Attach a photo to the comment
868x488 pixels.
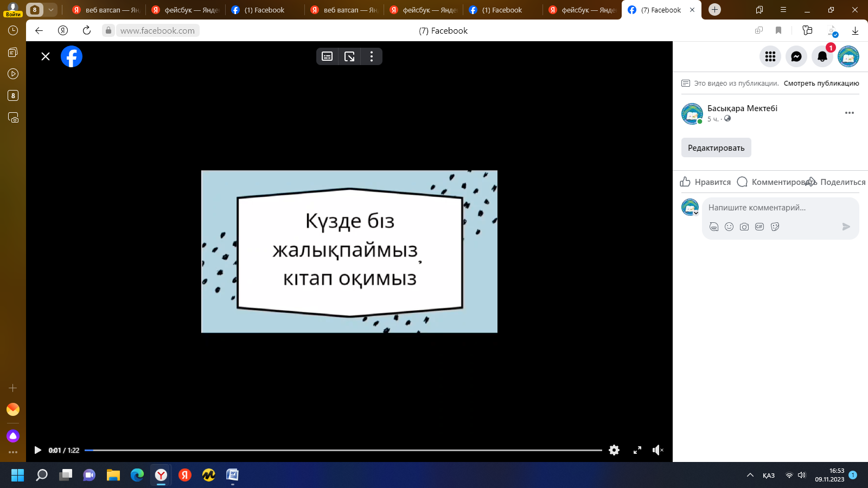pyautogui.click(x=744, y=227)
